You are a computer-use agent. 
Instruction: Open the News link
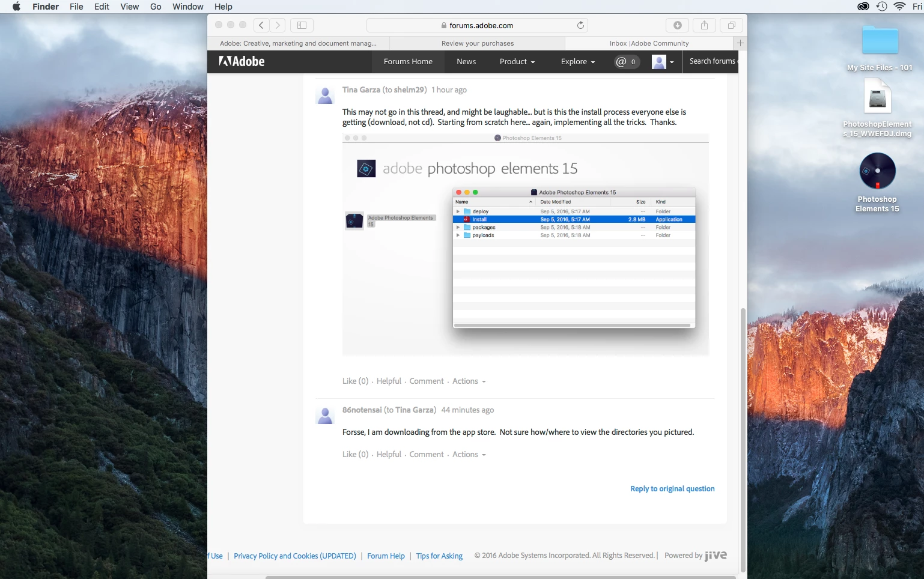[x=466, y=61]
